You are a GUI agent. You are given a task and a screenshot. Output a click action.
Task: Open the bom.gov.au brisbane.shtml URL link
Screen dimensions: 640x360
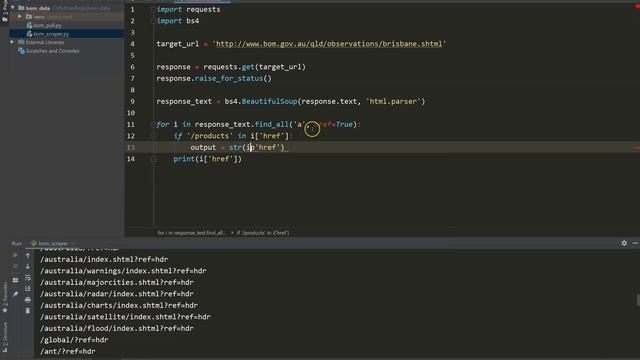pos(329,44)
